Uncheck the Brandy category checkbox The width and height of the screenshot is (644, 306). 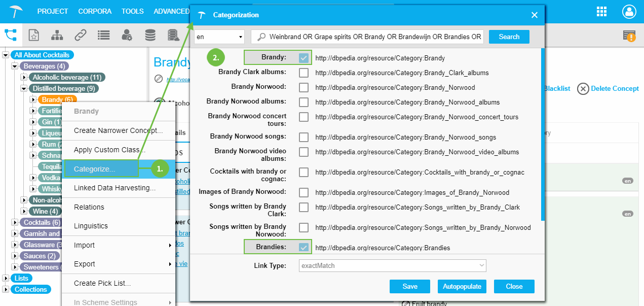(x=304, y=58)
